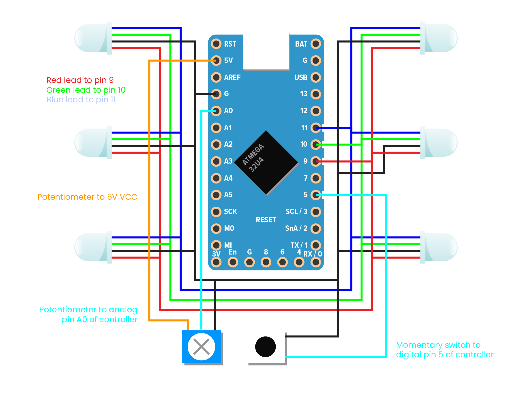Select the digital pin 5 node
The width and height of the screenshot is (532, 411).
pyautogui.click(x=314, y=195)
